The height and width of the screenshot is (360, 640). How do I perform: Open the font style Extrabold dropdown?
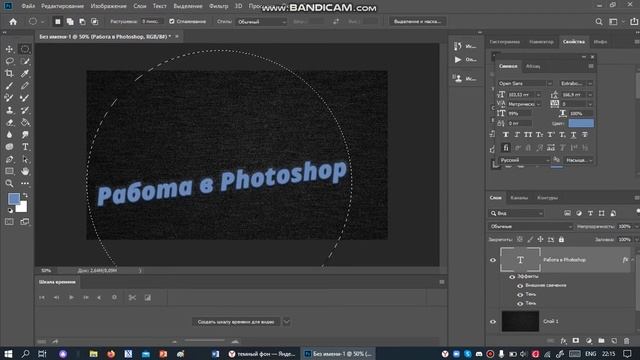click(576, 83)
